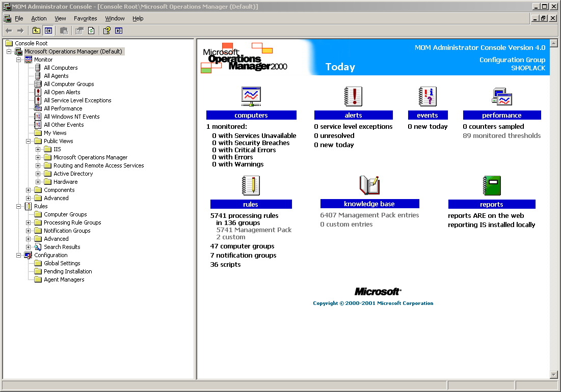
Task: Click the rules pencil notebook icon
Action: tap(251, 185)
